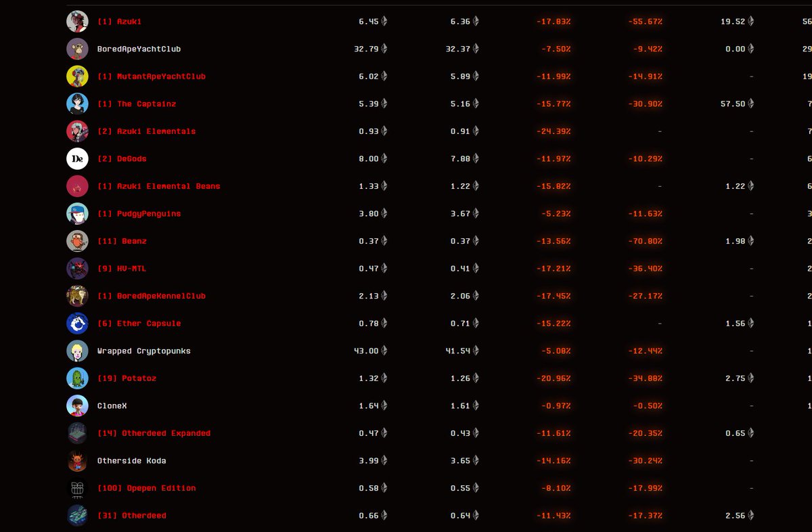Go to [2] DeGods collection
Image resolution: width=812 pixels, height=532 pixels.
click(122, 158)
